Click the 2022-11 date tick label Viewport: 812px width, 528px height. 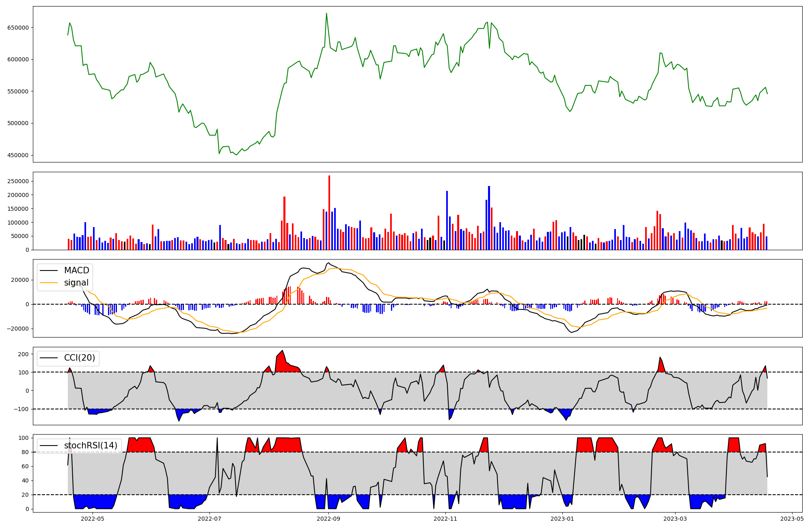(x=446, y=519)
